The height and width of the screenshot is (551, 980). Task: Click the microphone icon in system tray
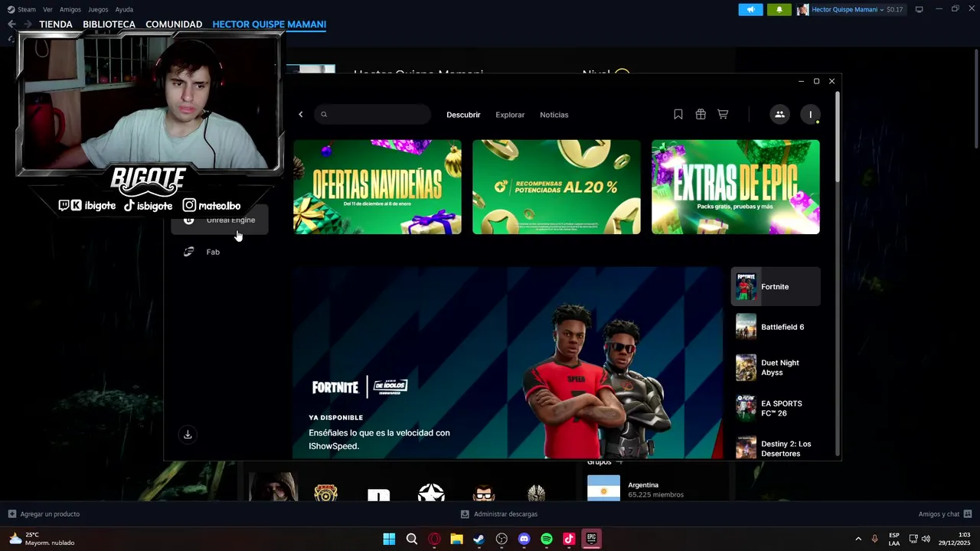coord(874,539)
